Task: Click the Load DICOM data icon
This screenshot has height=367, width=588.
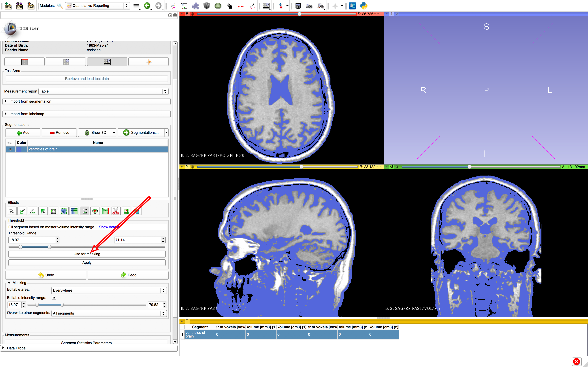Action: (x=19, y=6)
